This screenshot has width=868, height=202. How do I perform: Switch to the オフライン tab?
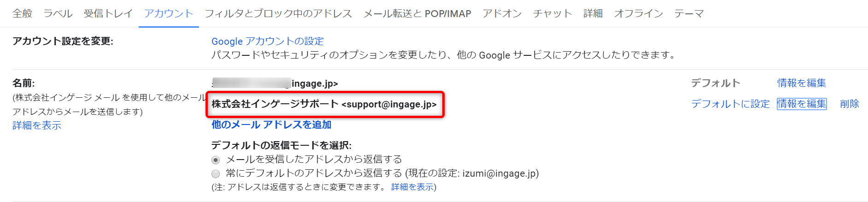(x=638, y=14)
